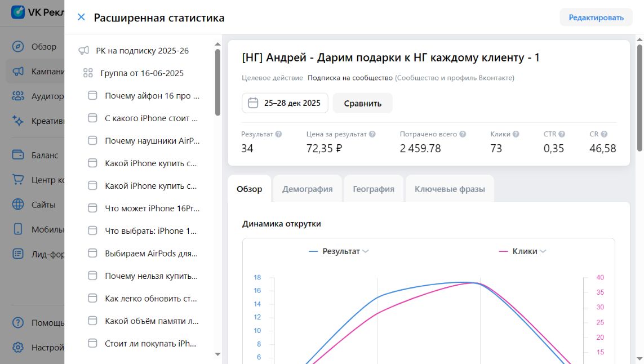Click ad icon beside С какого iPhone стоит

93,118
